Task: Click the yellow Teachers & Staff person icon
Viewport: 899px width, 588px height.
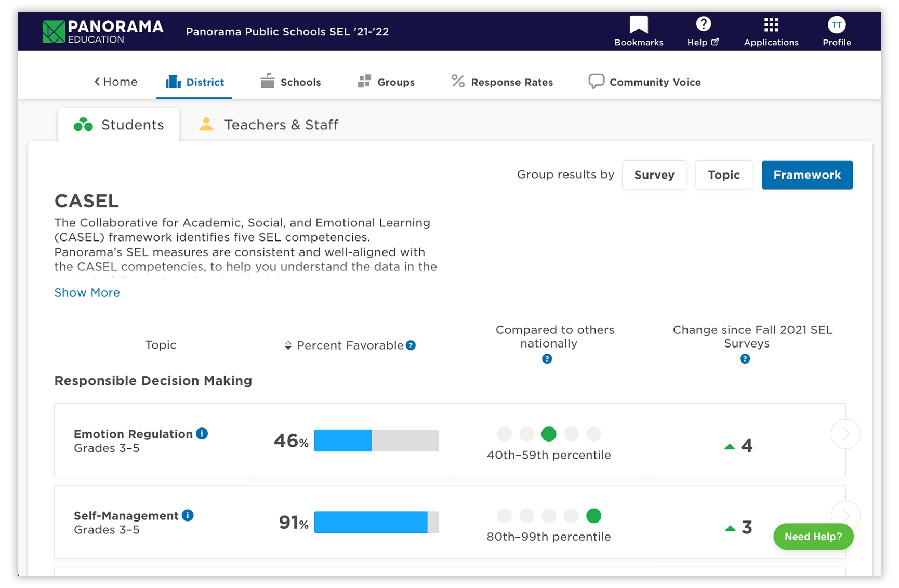Action: coord(206,124)
